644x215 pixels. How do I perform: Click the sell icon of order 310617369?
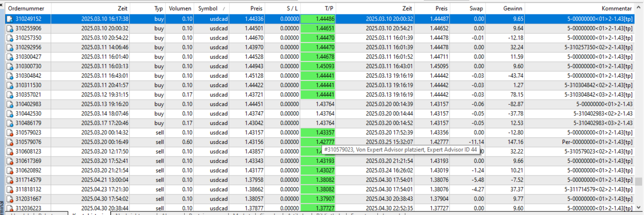tap(9, 161)
